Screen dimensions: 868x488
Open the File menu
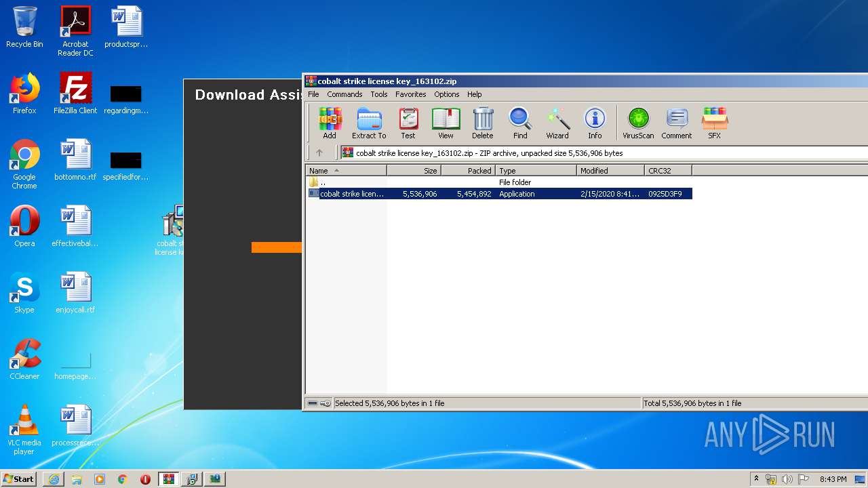tap(313, 94)
